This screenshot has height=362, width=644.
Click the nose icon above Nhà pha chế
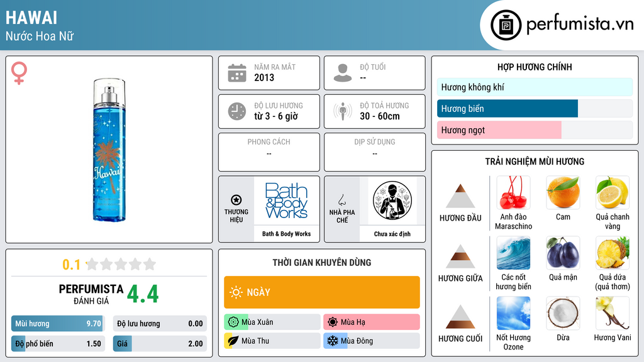[341, 200]
